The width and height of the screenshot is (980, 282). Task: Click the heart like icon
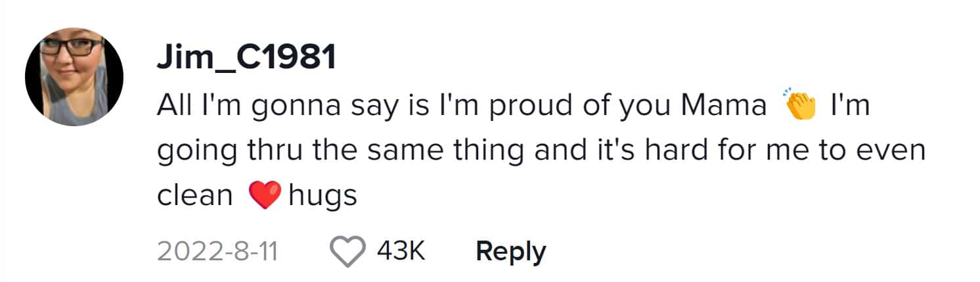point(349,252)
